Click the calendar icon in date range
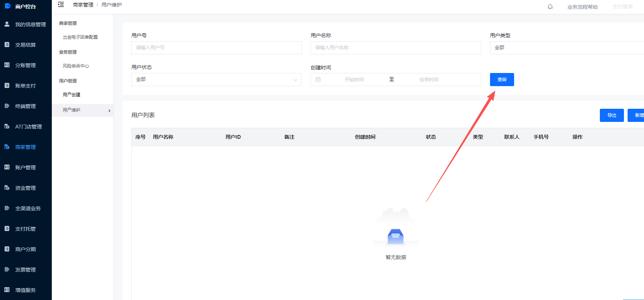The width and height of the screenshot is (644, 300). 318,80
